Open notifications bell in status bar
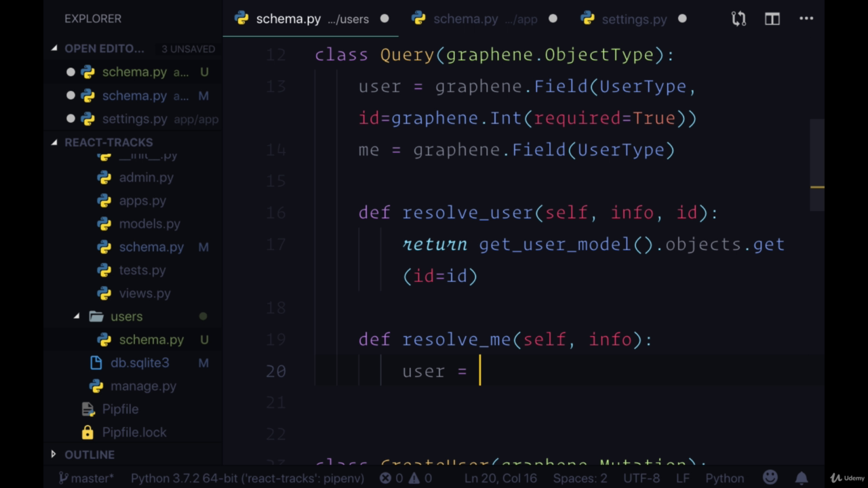This screenshot has width=868, height=488. 802,479
